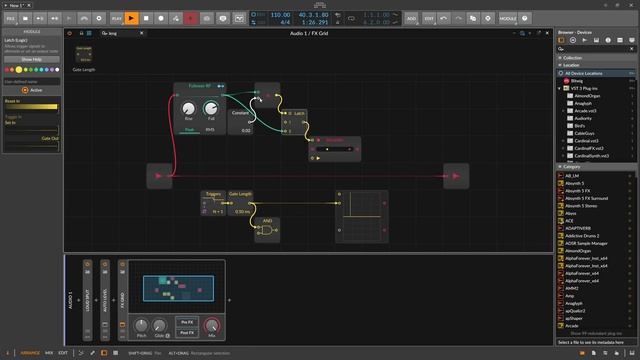Screen dimensions: 640x360
Task: Select RMS mode on the Follower
Action: [210, 130]
